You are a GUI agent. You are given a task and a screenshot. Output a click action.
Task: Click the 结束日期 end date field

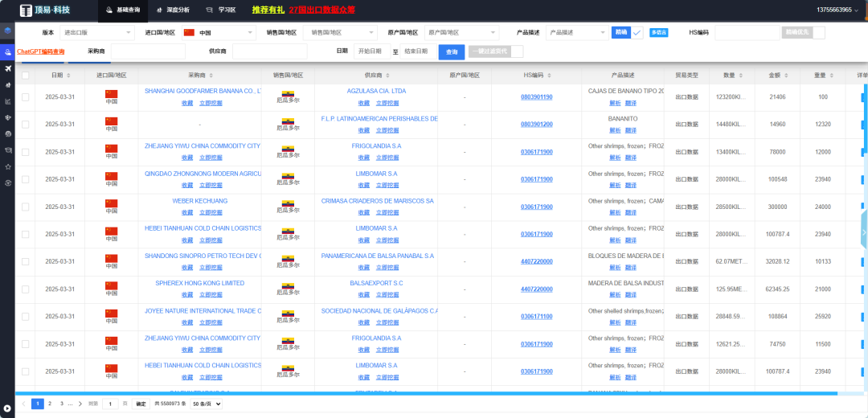418,51
